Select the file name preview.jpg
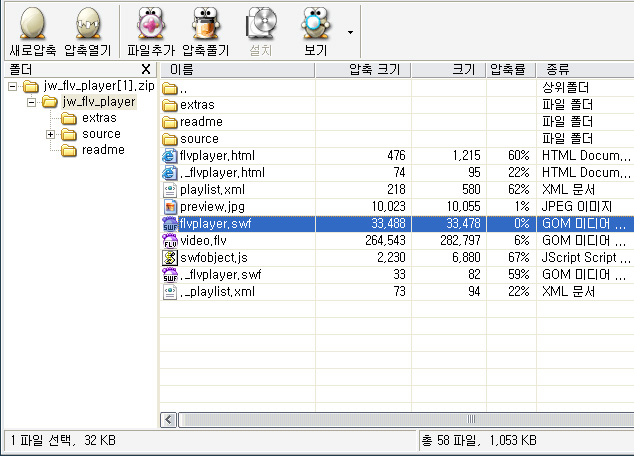This screenshot has width=634, height=456. coord(213,207)
